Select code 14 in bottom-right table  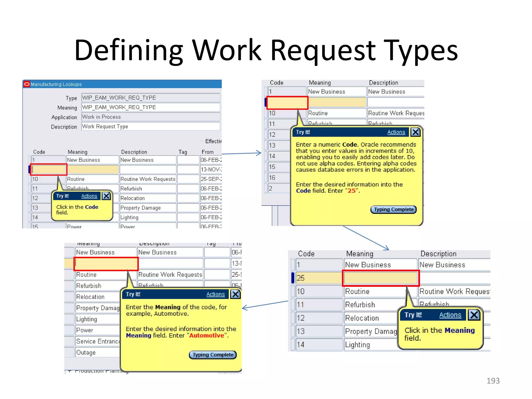click(319, 345)
